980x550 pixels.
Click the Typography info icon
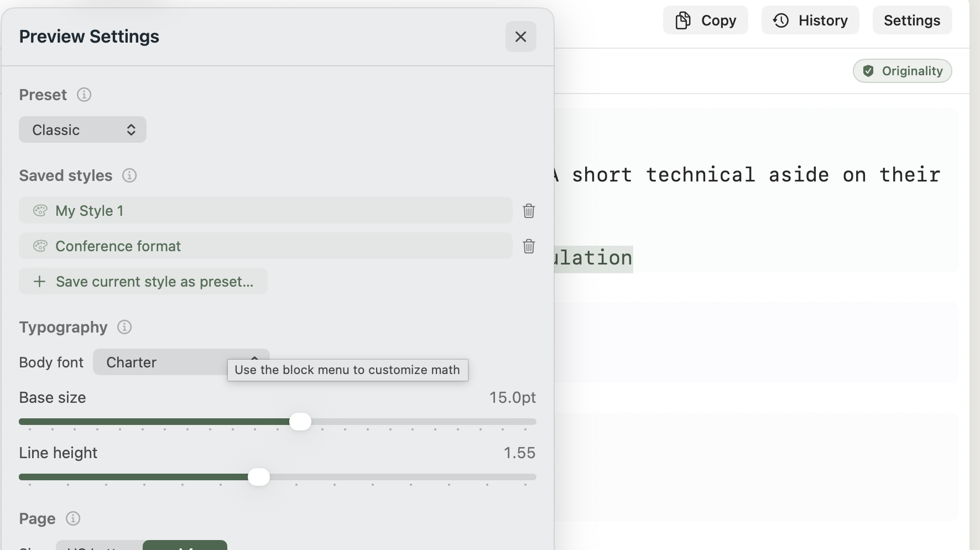(124, 327)
